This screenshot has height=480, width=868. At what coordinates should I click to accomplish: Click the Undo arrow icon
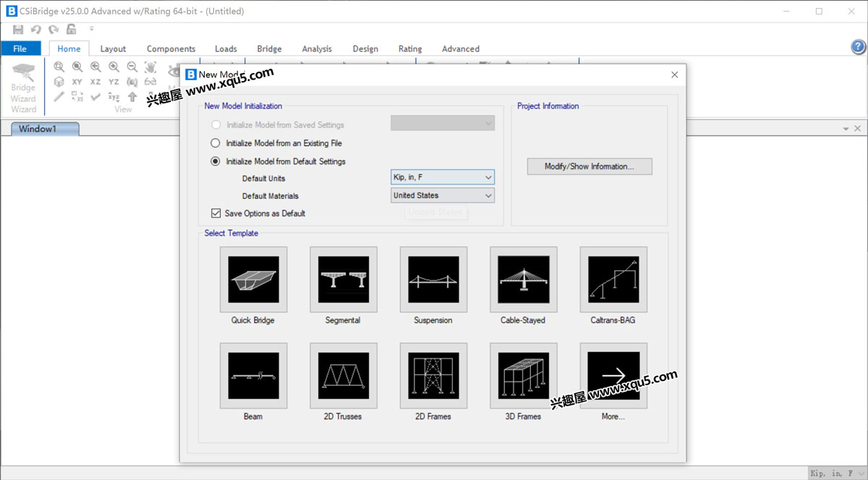point(35,30)
